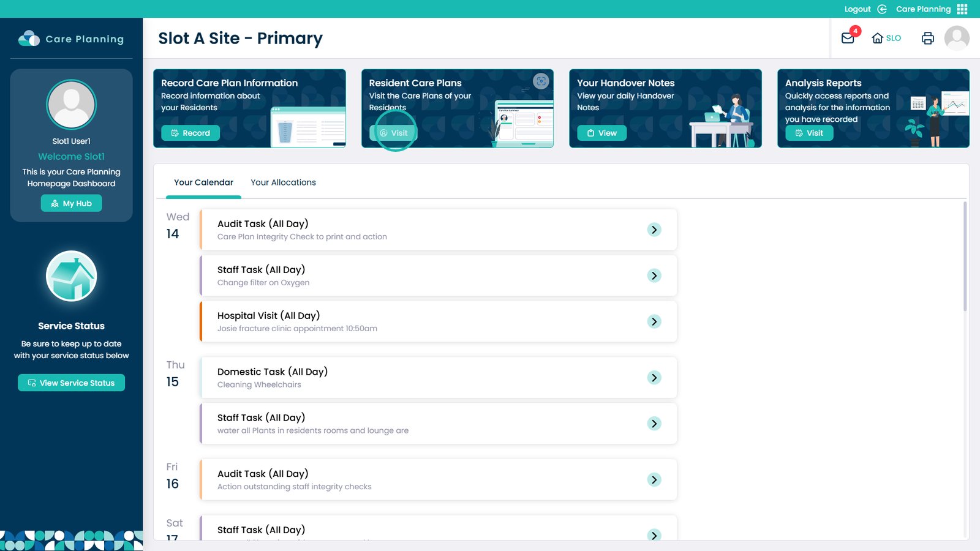Expand the Hospital Visit Josie fracture clinic entry

tap(654, 321)
